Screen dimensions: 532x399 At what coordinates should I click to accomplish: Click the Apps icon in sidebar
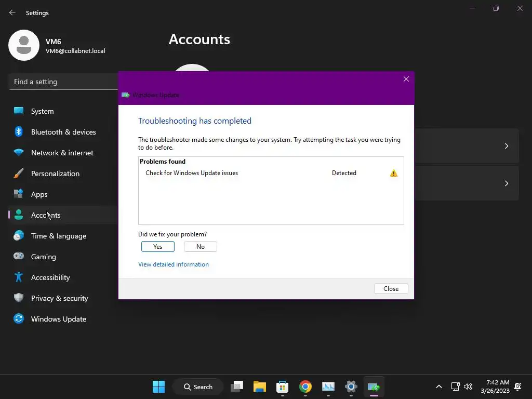point(19,194)
